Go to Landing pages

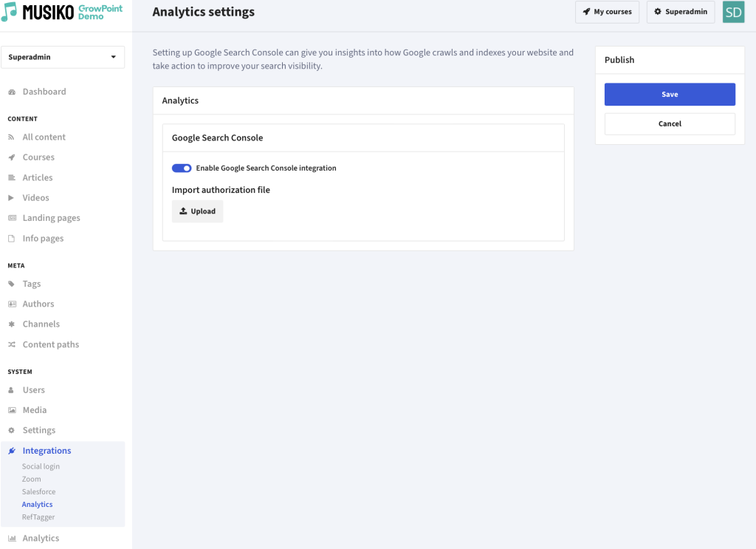tap(52, 218)
